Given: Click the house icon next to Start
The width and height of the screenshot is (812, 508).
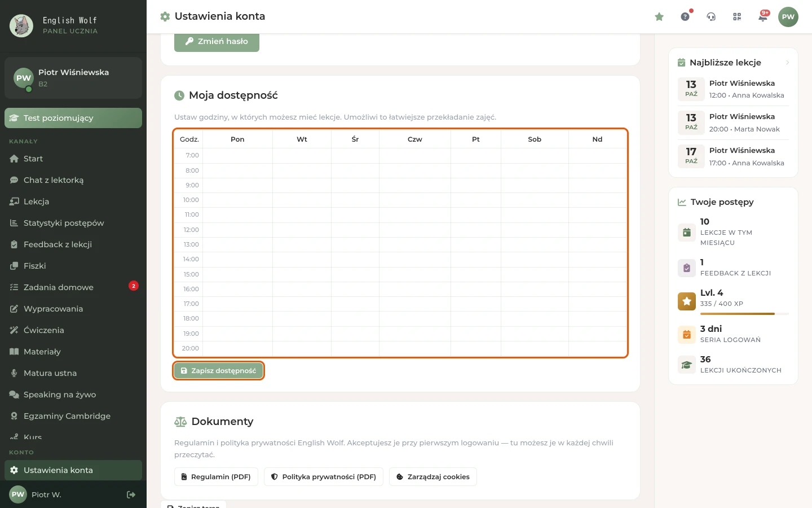Looking at the screenshot, I should [14, 159].
